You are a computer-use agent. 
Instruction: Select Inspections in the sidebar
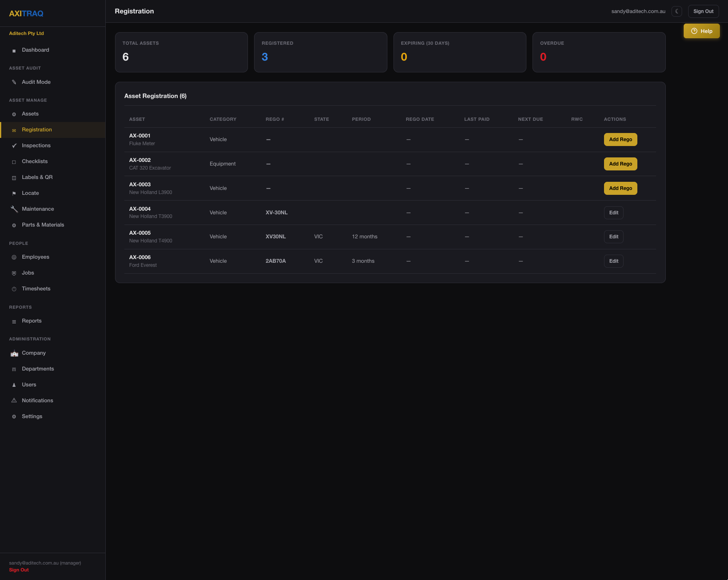pyautogui.click(x=53, y=146)
